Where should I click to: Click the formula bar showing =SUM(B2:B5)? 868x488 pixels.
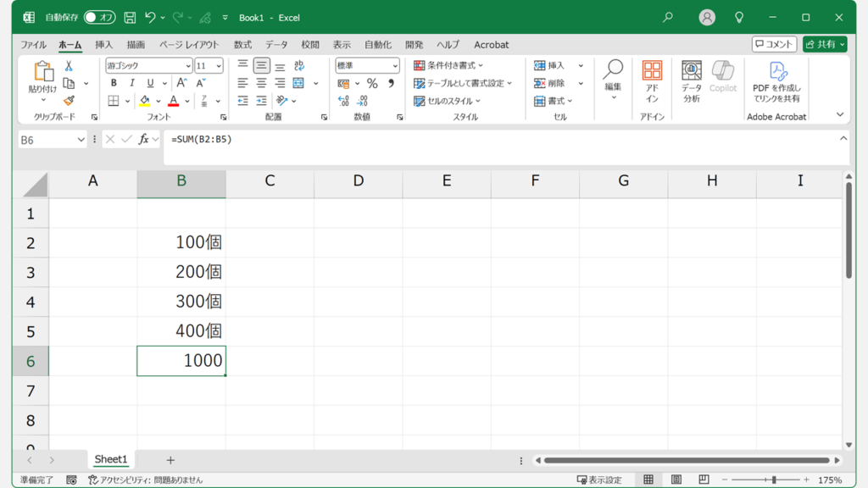tap(506, 147)
